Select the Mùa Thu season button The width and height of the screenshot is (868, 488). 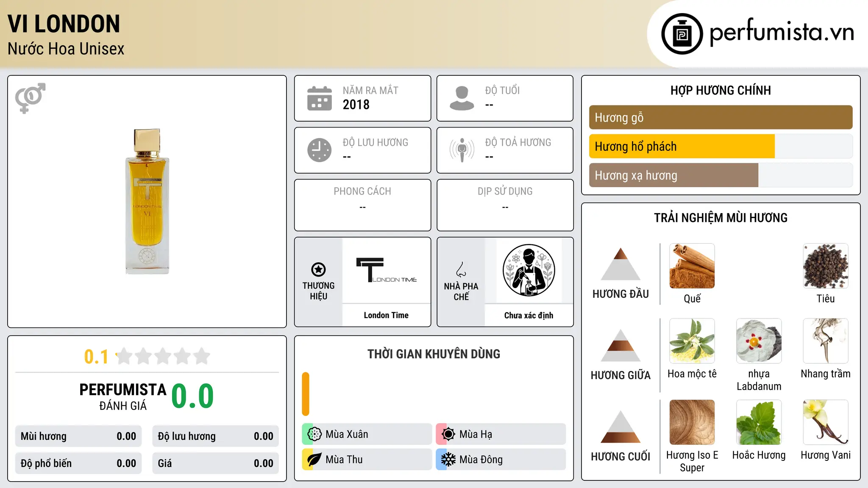point(367,460)
